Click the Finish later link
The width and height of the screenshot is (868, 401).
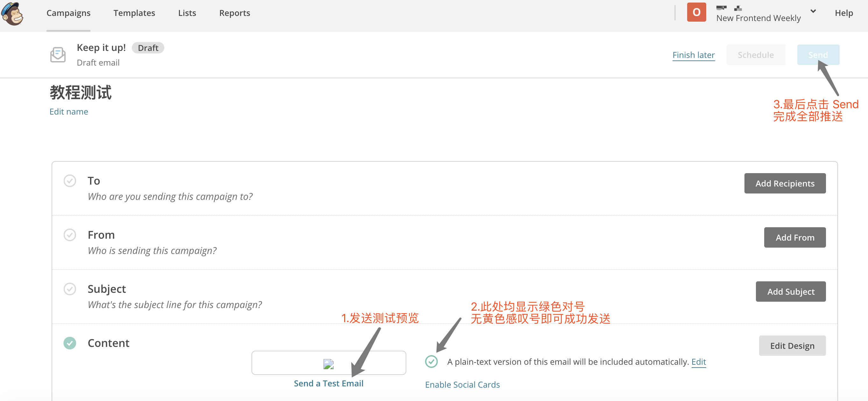click(693, 55)
